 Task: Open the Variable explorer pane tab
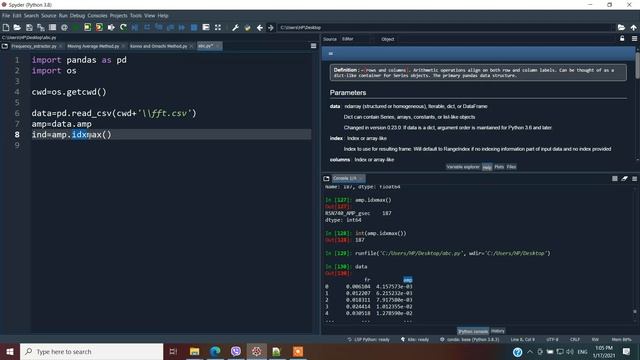tap(463, 167)
